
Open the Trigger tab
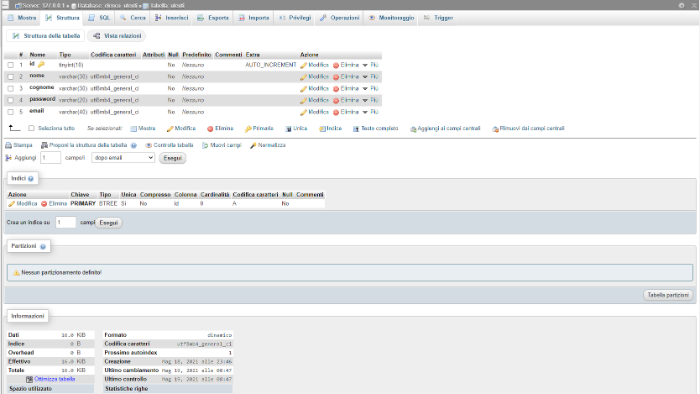(x=438, y=18)
